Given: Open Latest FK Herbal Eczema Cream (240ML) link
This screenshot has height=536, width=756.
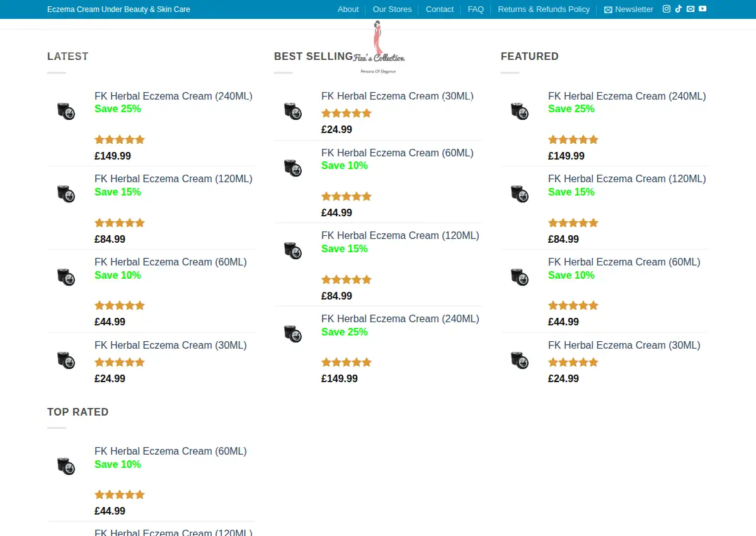Looking at the screenshot, I should [x=173, y=96].
